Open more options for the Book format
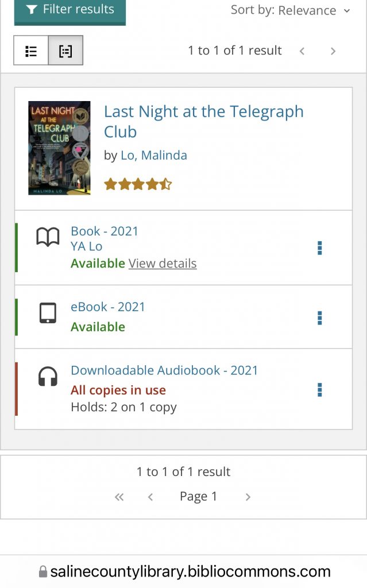The height and width of the screenshot is (588, 367). coord(320,247)
